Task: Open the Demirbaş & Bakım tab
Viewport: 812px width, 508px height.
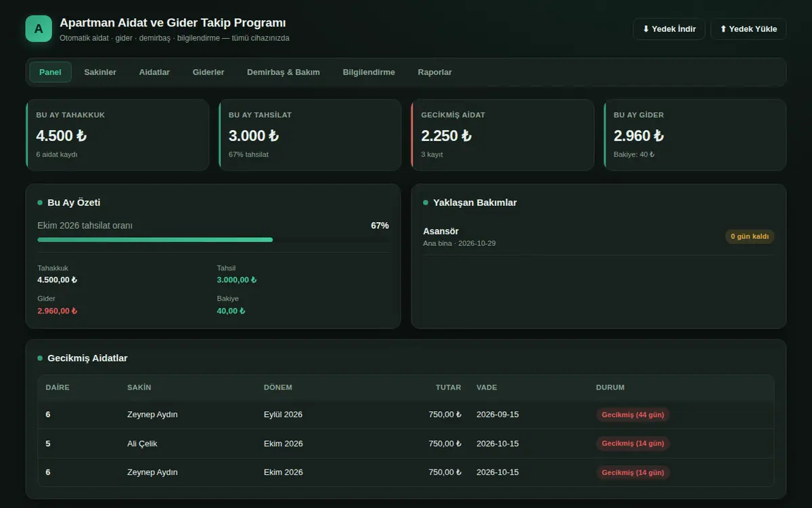Action: pyautogui.click(x=284, y=72)
